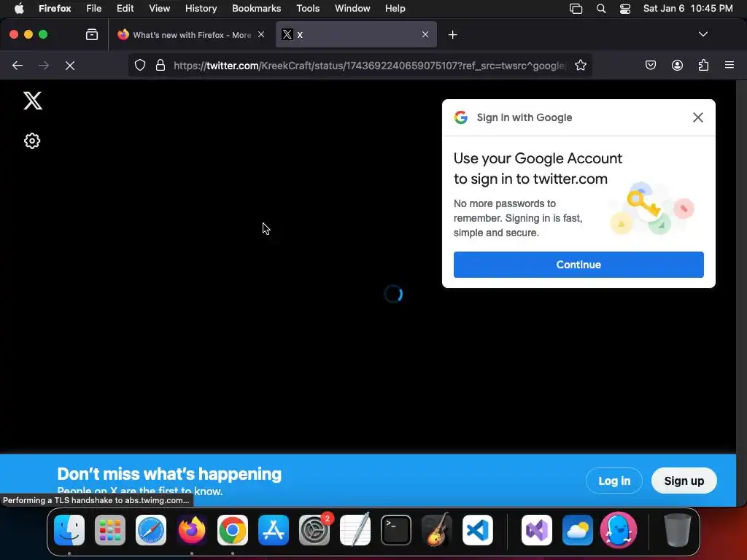The image size is (747, 560).
Task: Open Control Center in the menu bar
Action: coord(625,9)
